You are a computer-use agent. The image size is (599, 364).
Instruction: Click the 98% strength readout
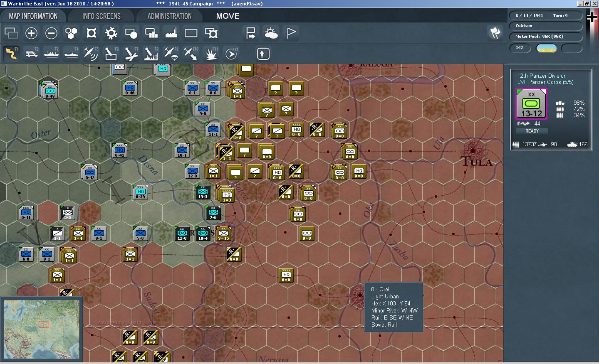[579, 103]
